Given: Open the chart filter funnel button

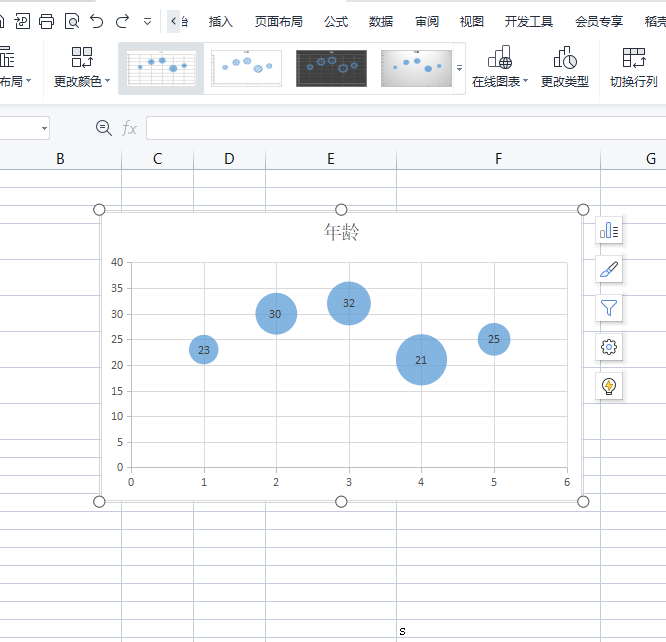Looking at the screenshot, I should click(x=609, y=308).
